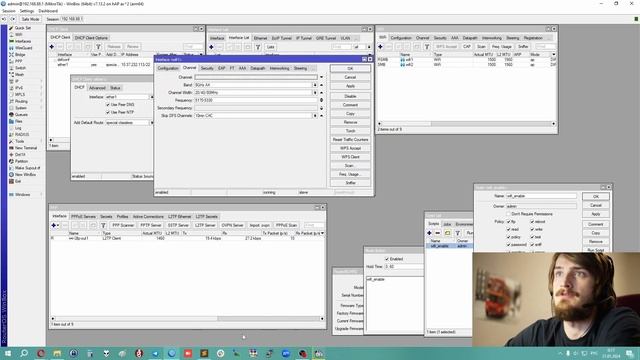Open Log in the sidebar

[18, 128]
